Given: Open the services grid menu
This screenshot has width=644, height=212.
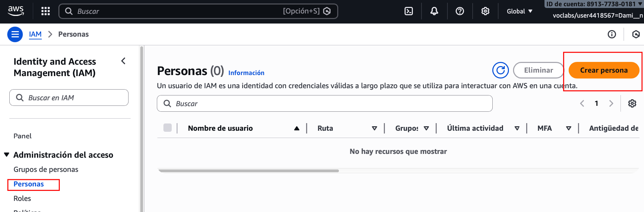Looking at the screenshot, I should [46, 11].
